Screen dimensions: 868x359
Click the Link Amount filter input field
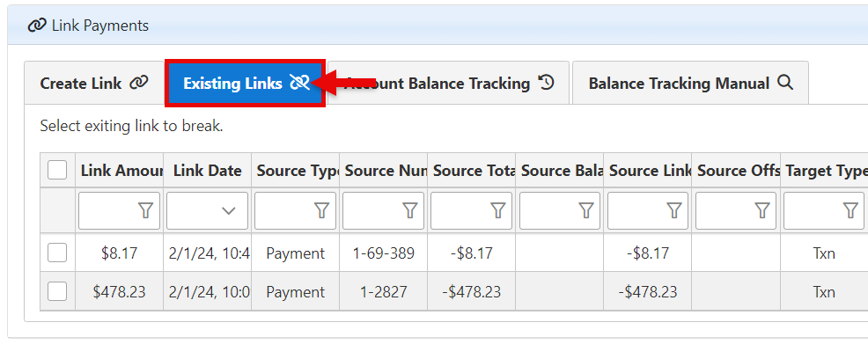tap(107, 211)
